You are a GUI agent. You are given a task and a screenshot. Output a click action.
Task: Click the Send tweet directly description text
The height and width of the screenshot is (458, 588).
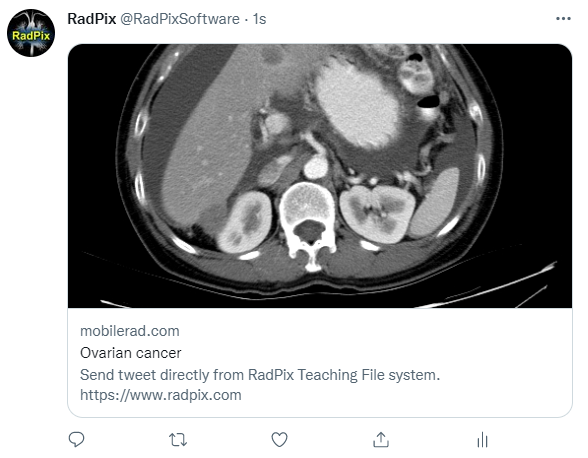pyautogui.click(x=260, y=375)
